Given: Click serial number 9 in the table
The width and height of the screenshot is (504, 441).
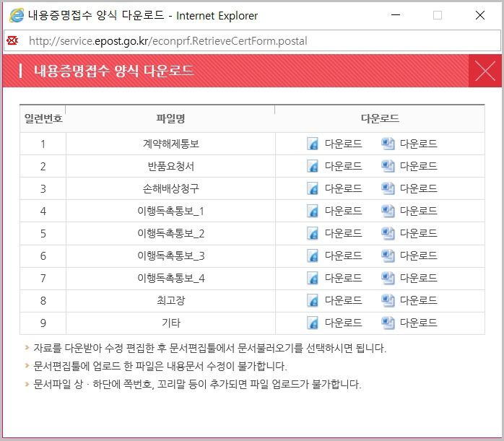Looking at the screenshot, I should click(x=43, y=323).
